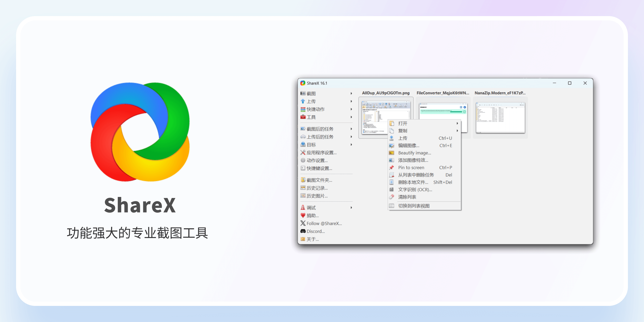Click the AllDup_AU9pClGOTm.png file name
This screenshot has width=644, height=322.
pyautogui.click(x=386, y=93)
